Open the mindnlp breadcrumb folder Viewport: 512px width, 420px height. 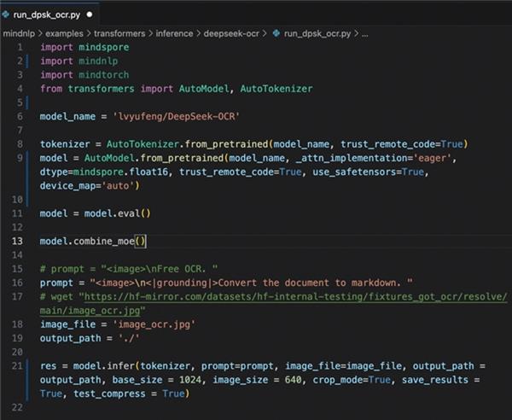coord(19,33)
